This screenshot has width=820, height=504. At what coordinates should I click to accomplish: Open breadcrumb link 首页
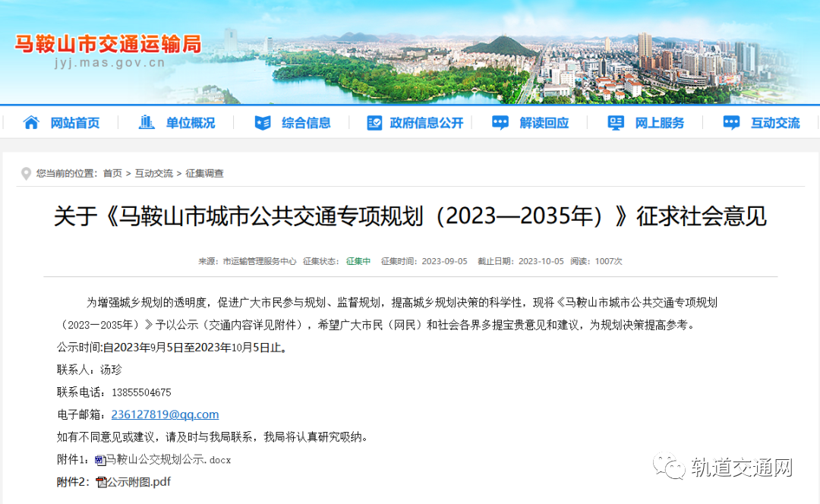(112, 173)
